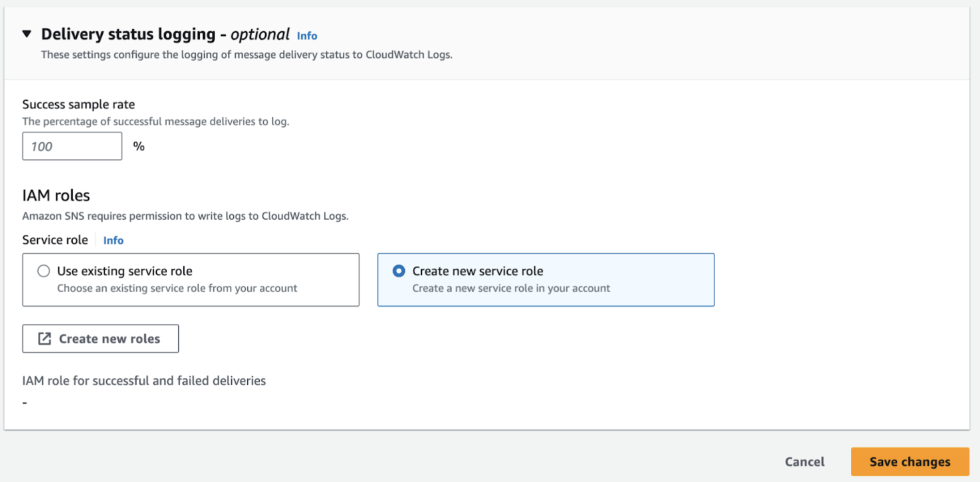The image size is (980, 482).
Task: Click the IAM roles heading
Action: (56, 195)
